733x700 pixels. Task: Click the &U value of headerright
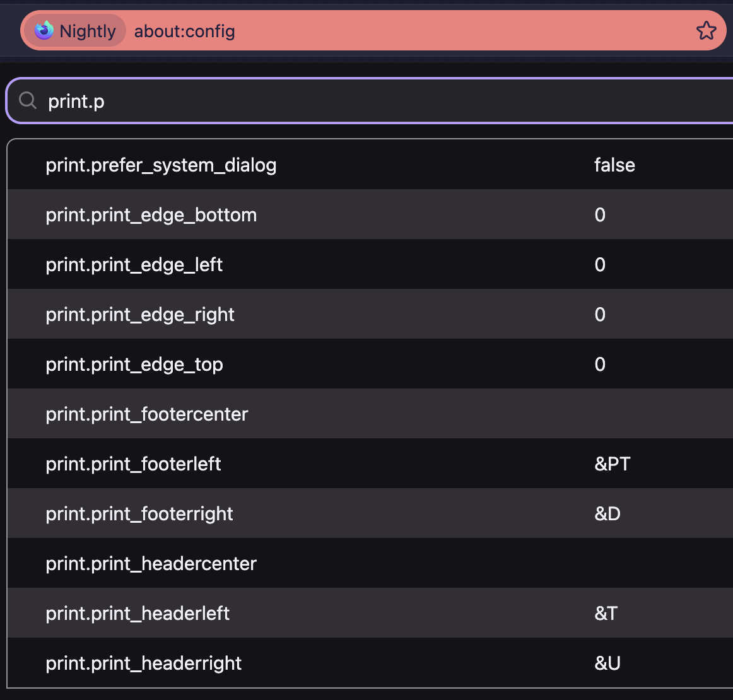click(x=607, y=663)
